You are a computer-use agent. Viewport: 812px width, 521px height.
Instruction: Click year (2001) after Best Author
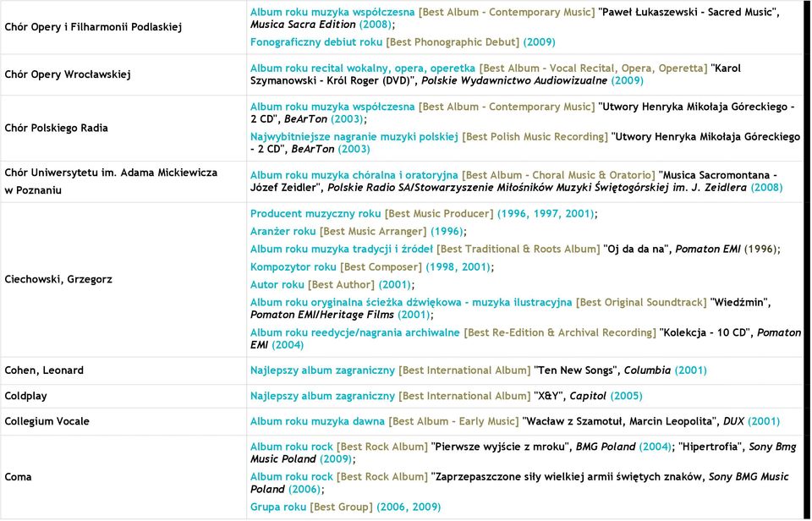[x=395, y=284]
